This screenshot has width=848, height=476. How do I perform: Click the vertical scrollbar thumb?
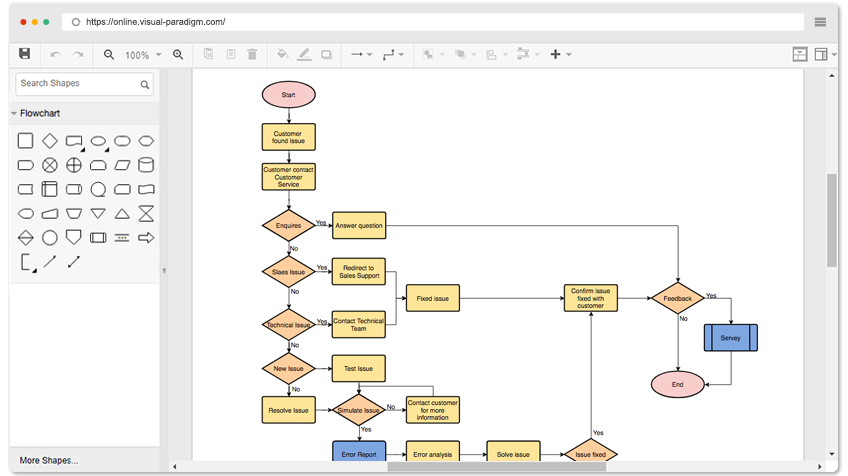tap(832, 220)
